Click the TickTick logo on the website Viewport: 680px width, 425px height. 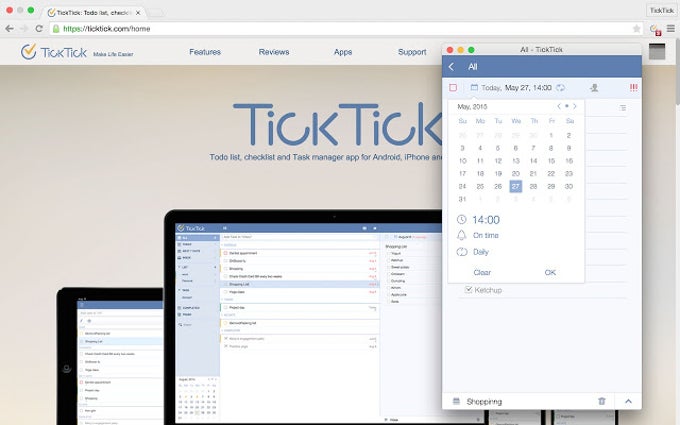54,52
